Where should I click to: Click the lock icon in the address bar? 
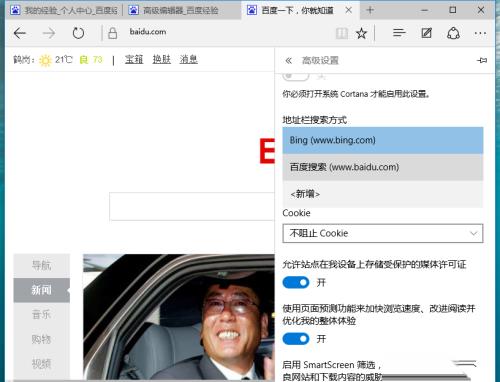click(x=113, y=33)
